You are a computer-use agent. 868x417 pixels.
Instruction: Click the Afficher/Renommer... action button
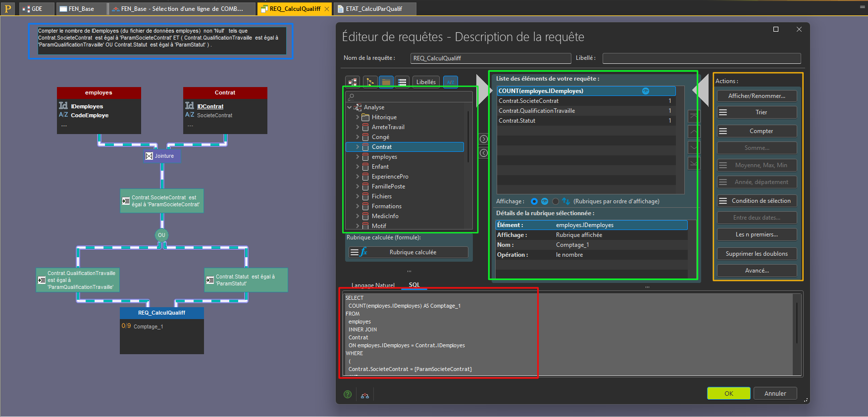click(x=757, y=96)
